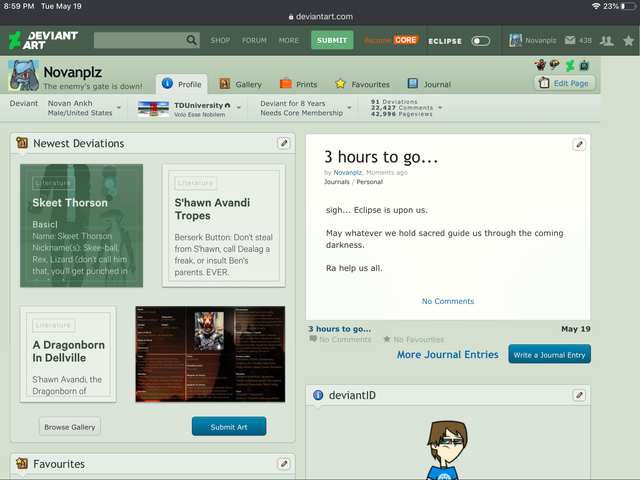Image resolution: width=640 pixels, height=480 pixels.
Task: Open the Prints tab
Action: click(299, 84)
